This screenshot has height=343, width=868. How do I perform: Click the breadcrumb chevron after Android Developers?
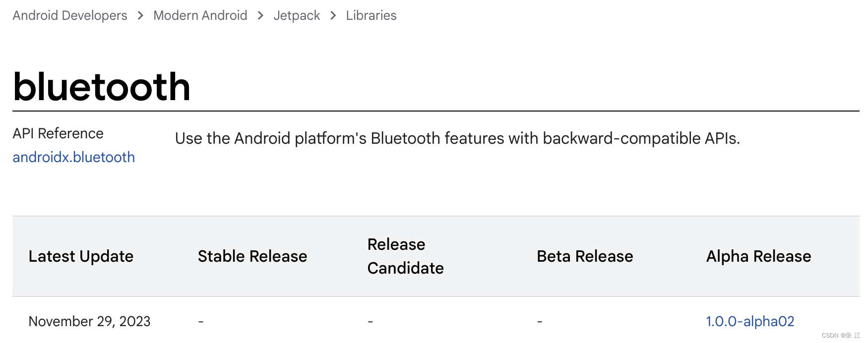(x=140, y=15)
